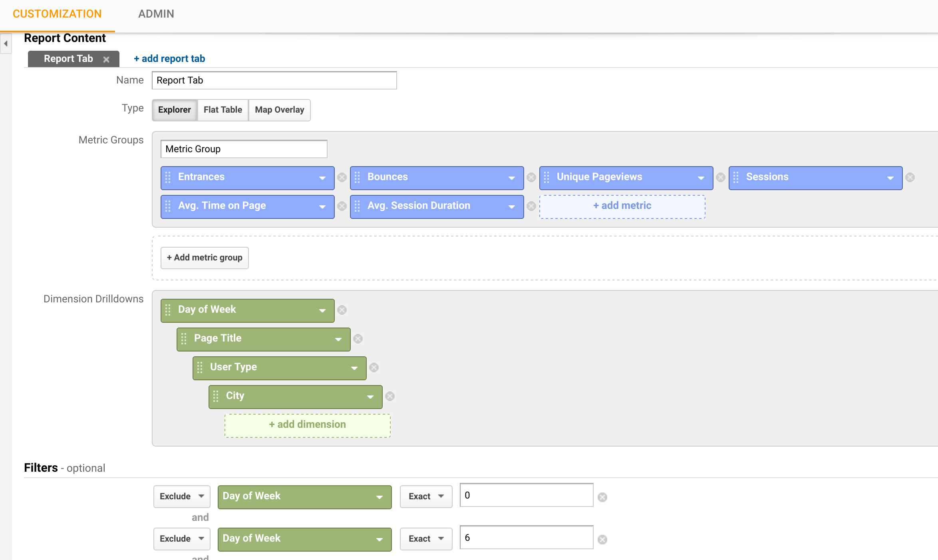
Task: Open the Bounces metric dropdown
Action: [513, 177]
